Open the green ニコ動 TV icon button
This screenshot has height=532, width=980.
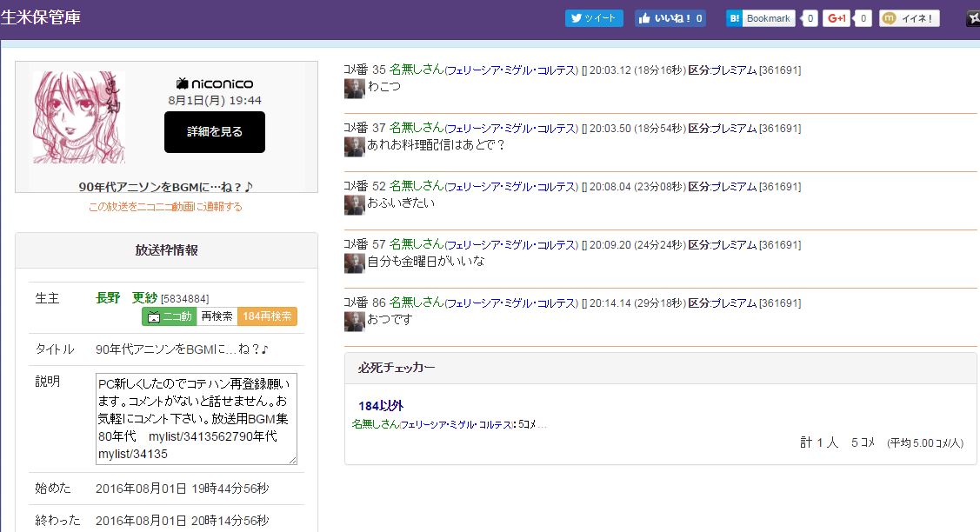169,316
